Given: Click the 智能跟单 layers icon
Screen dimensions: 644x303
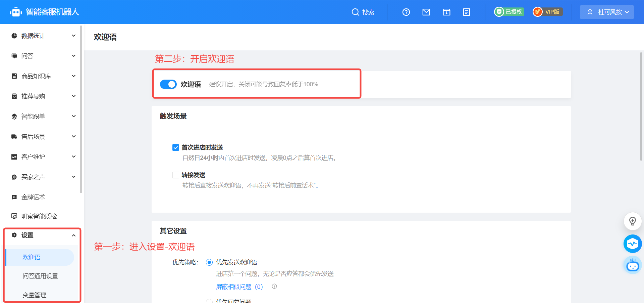Looking at the screenshot, I should pos(14,116).
